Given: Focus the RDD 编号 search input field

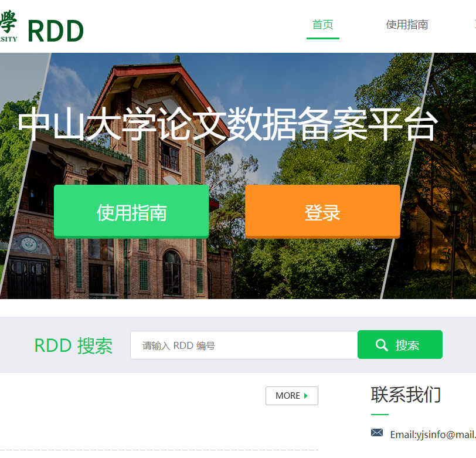Looking at the screenshot, I should [244, 345].
